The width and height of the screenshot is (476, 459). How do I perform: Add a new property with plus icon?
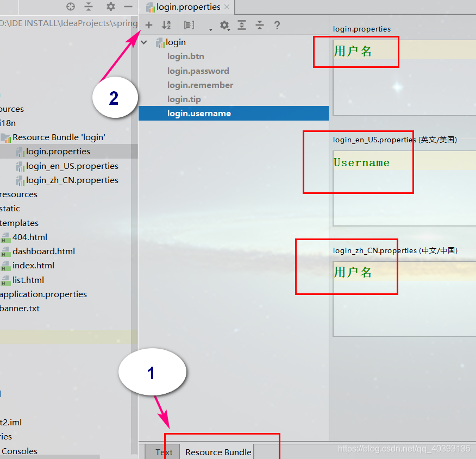[x=149, y=25]
